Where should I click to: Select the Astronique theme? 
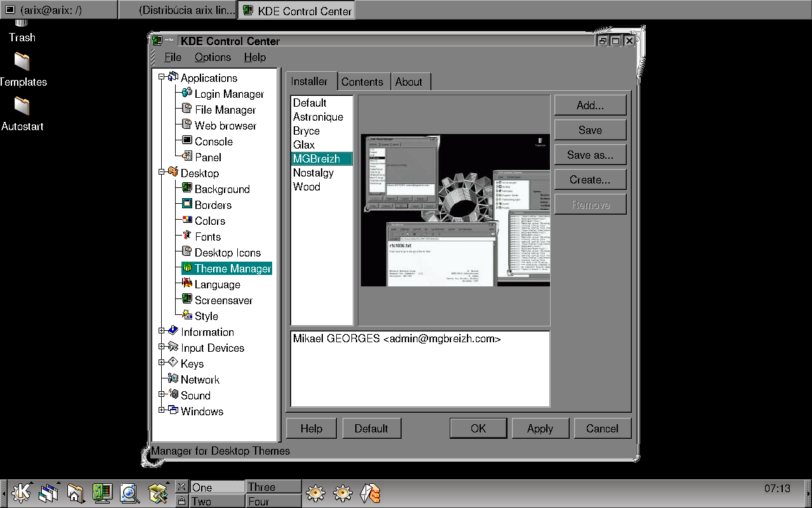(322, 117)
